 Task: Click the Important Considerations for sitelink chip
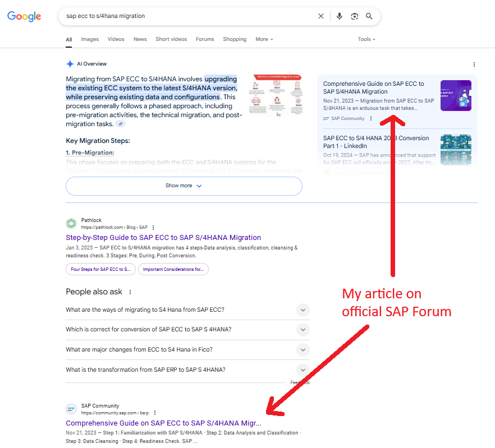pyautogui.click(x=173, y=269)
